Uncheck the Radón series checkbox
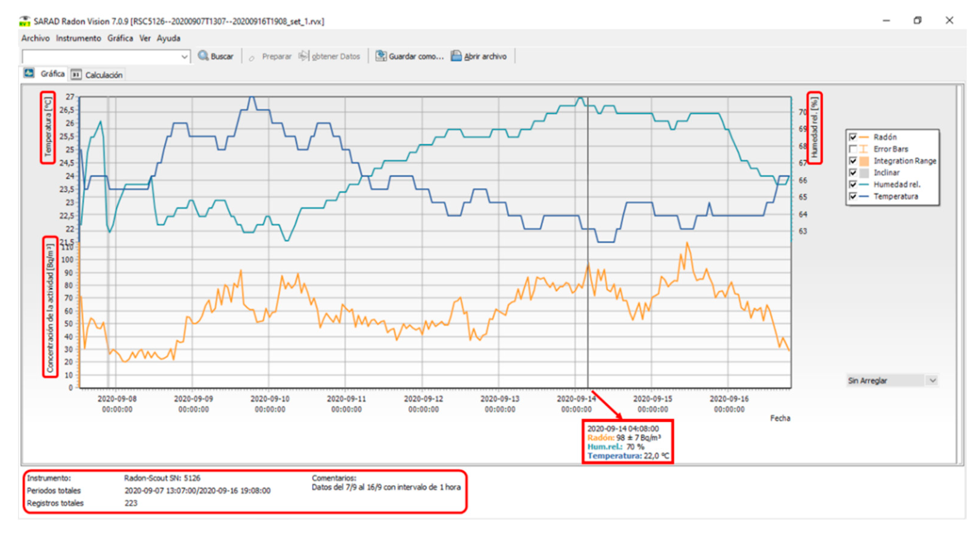 (853, 137)
